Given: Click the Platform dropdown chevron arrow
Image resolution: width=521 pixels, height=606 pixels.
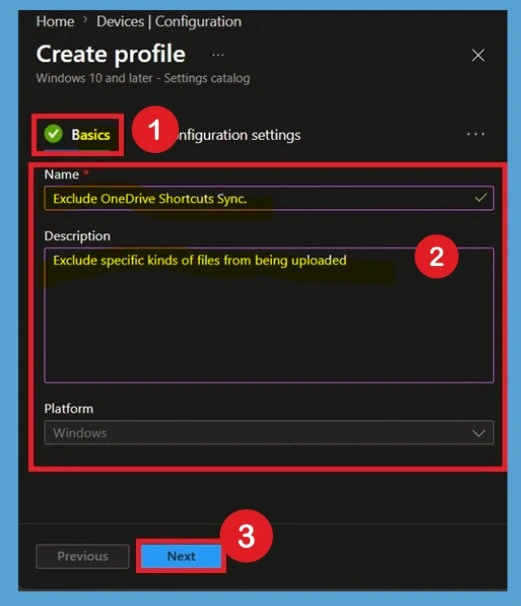Looking at the screenshot, I should coord(478,433).
